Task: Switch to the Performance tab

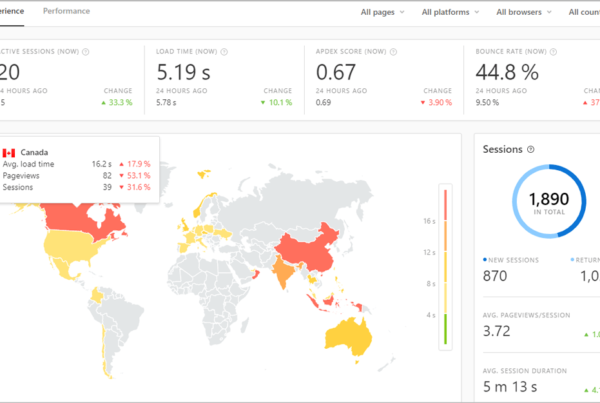Action: pyautogui.click(x=66, y=11)
